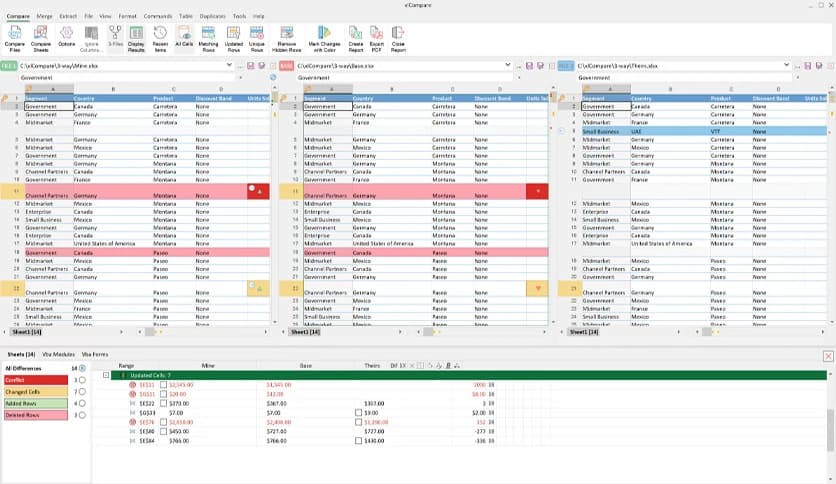
Task: Click the yellow merge arrow on Base row 22
Action: coord(537,288)
